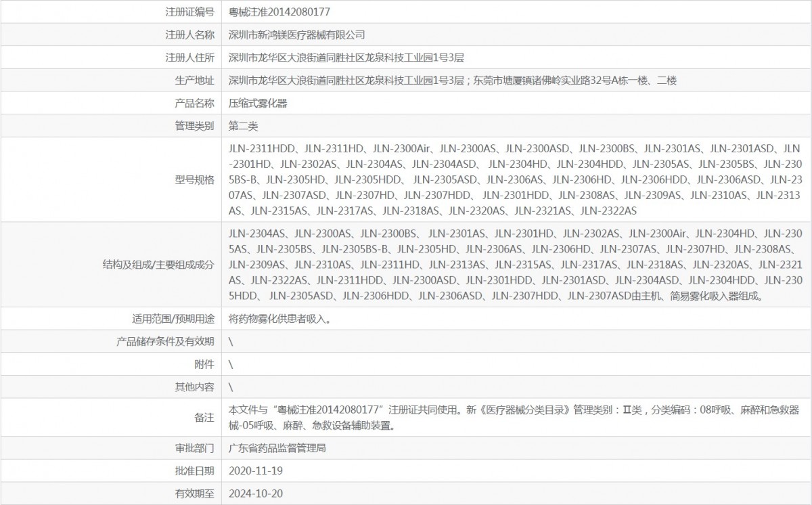Viewport: 812px width, 505px height.
Task: Select the 注册证编号 label cell
Action: tap(190, 12)
